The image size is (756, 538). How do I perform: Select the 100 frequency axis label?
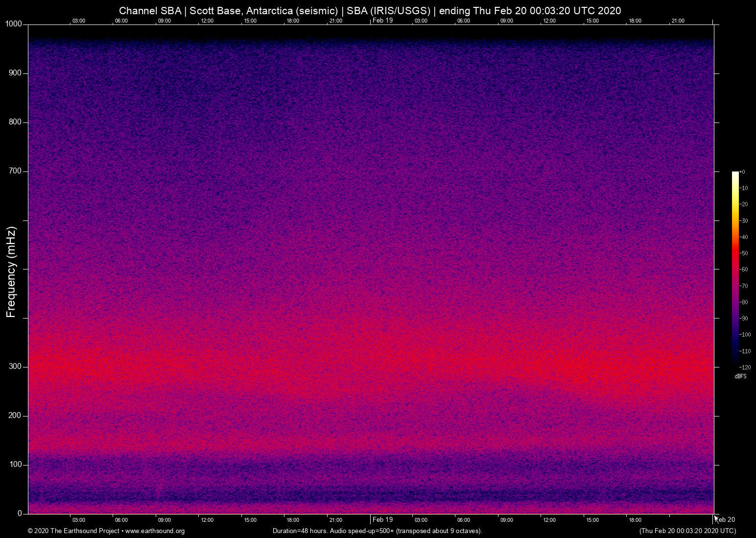tap(16, 465)
